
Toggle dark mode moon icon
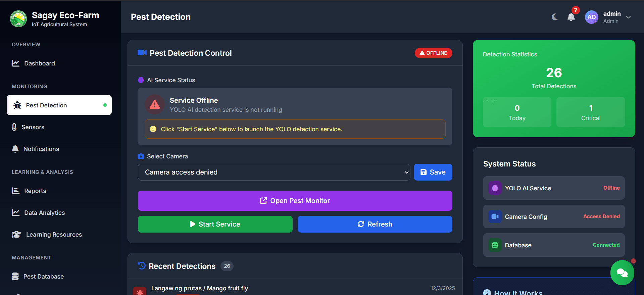[x=555, y=17]
